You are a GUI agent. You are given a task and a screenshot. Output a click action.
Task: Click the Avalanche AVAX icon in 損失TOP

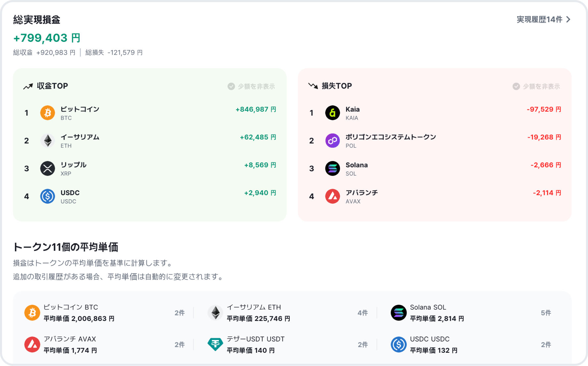(x=332, y=196)
